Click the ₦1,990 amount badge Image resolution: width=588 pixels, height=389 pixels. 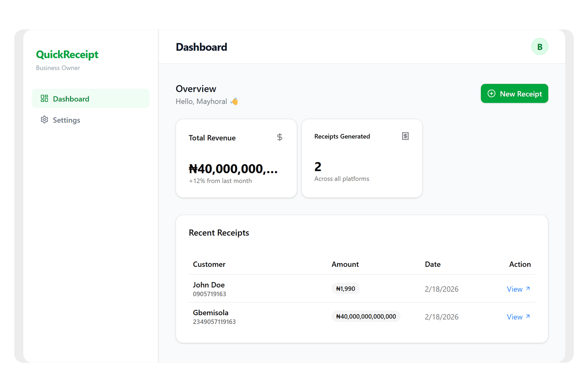coord(345,289)
